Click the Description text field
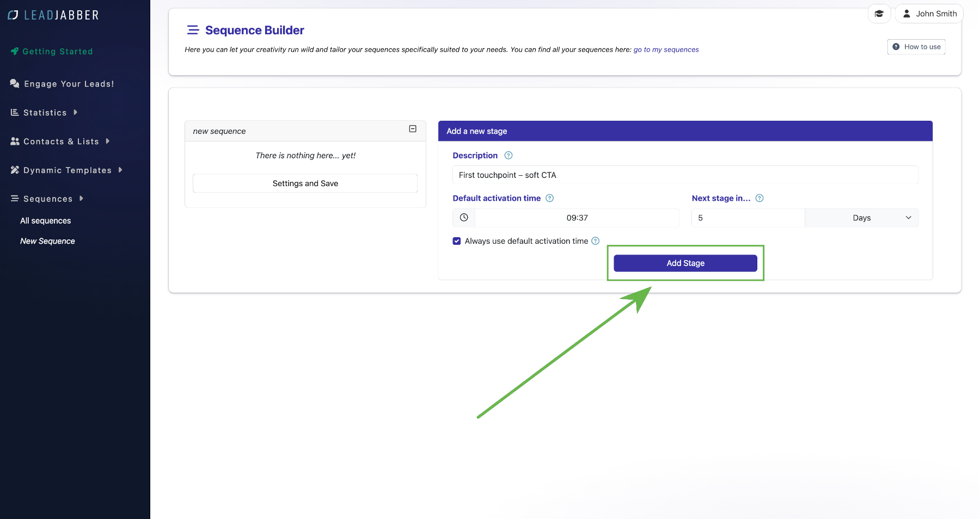 pyautogui.click(x=685, y=175)
